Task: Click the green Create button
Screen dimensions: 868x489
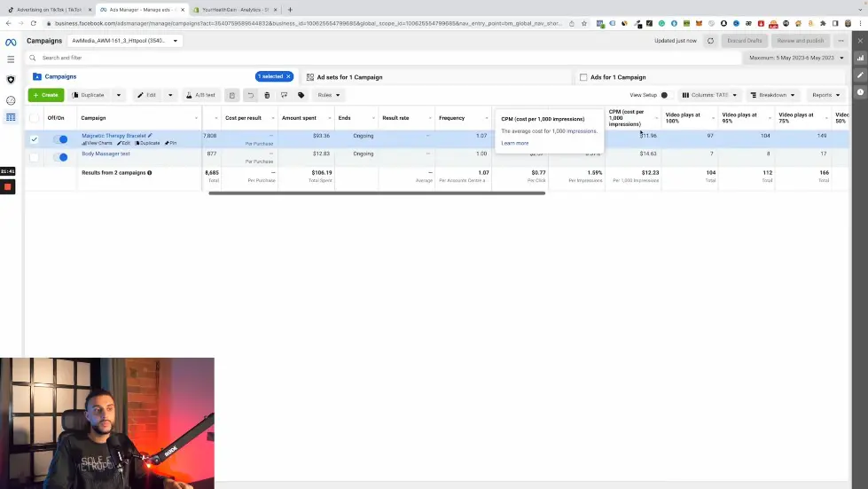Action: (46, 95)
